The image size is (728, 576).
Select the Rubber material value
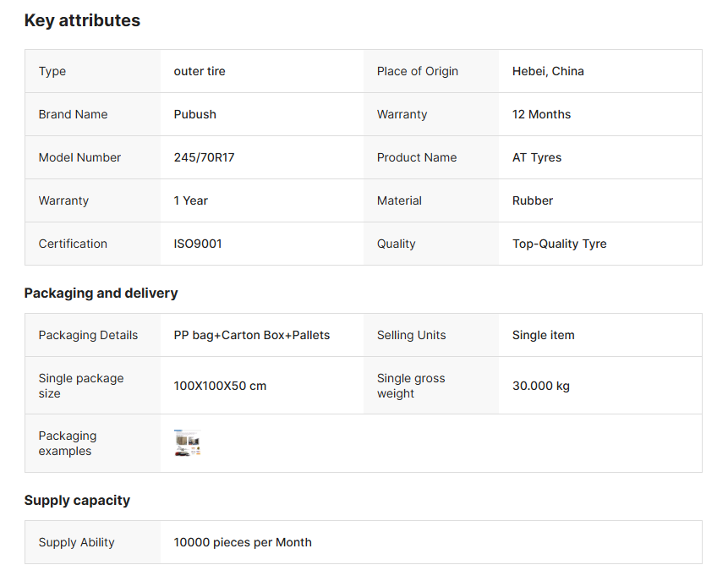pos(532,200)
